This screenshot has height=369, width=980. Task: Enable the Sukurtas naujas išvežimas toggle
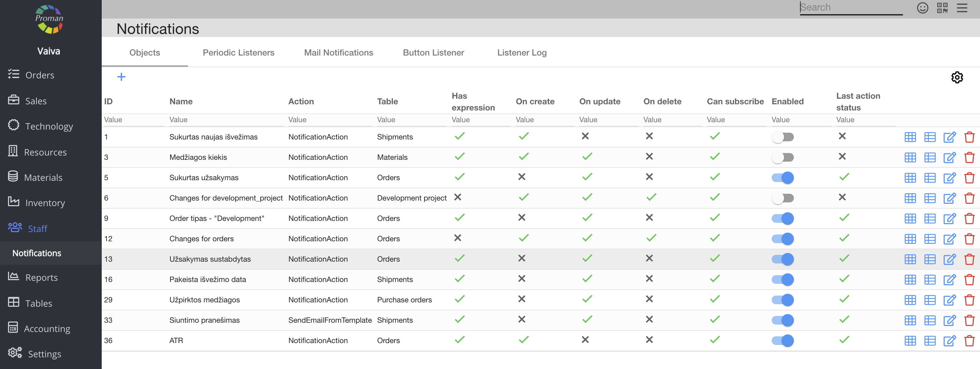(782, 137)
